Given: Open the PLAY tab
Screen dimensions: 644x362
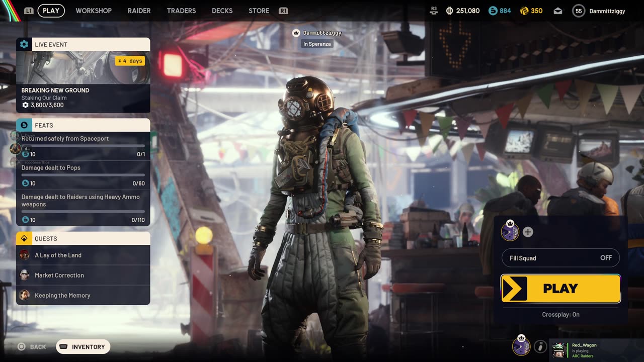Looking at the screenshot, I should click(x=51, y=11).
